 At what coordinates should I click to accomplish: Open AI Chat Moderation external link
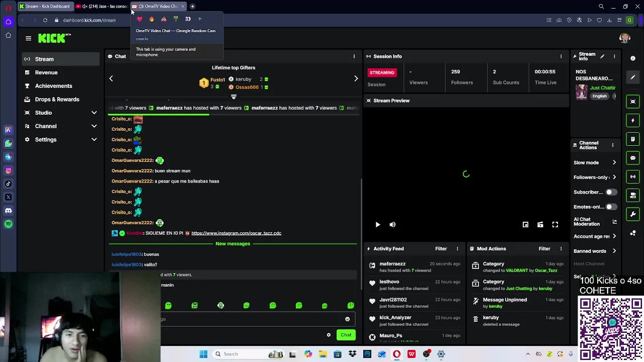tap(614, 222)
